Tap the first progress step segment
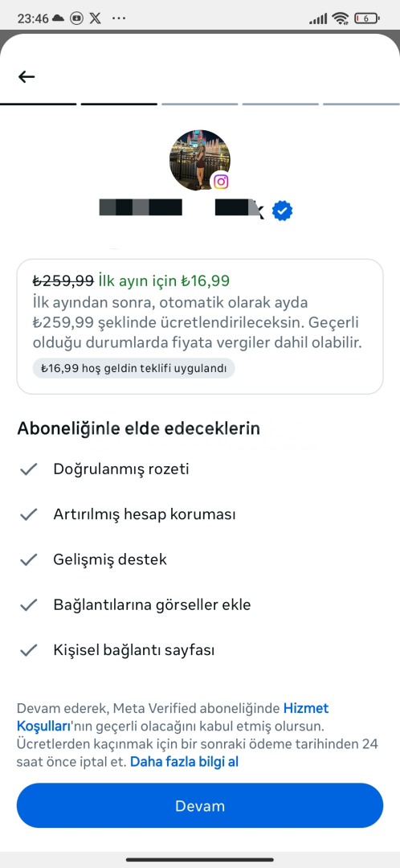The width and height of the screenshot is (400, 868). (x=39, y=104)
